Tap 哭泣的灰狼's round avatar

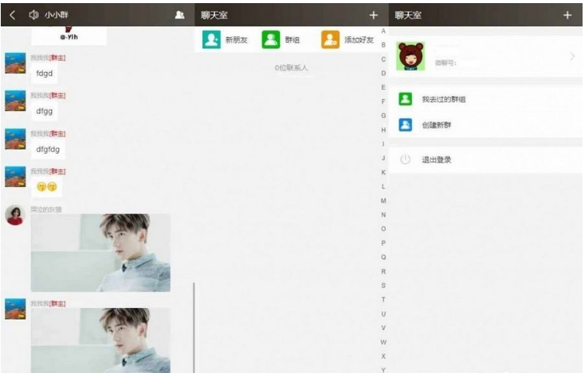pos(15,215)
